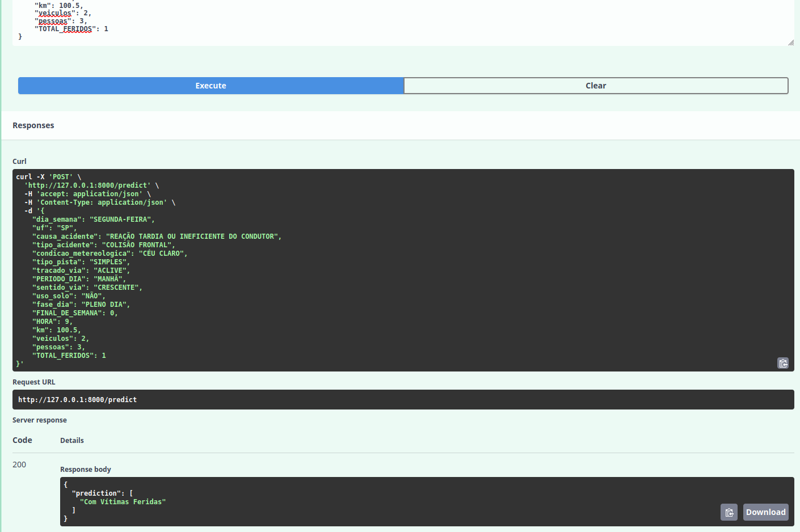The image size is (800, 532).
Task: Click the Request URL label
Action: [34, 382]
